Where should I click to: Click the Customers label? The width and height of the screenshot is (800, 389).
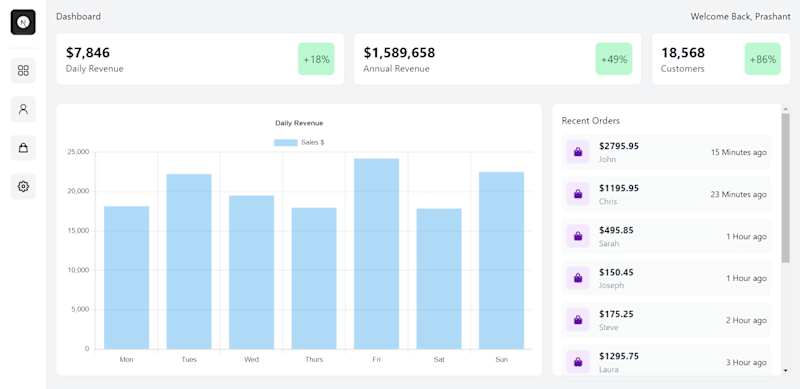tap(683, 68)
